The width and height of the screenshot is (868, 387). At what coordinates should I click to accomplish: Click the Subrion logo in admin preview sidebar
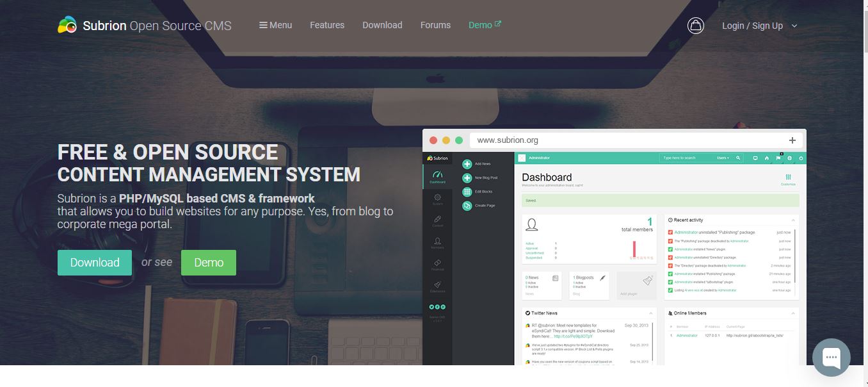[x=438, y=158]
